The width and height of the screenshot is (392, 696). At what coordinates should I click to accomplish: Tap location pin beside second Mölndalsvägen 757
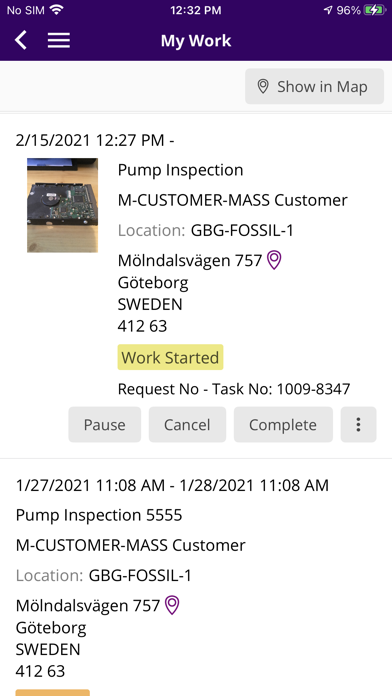172,605
